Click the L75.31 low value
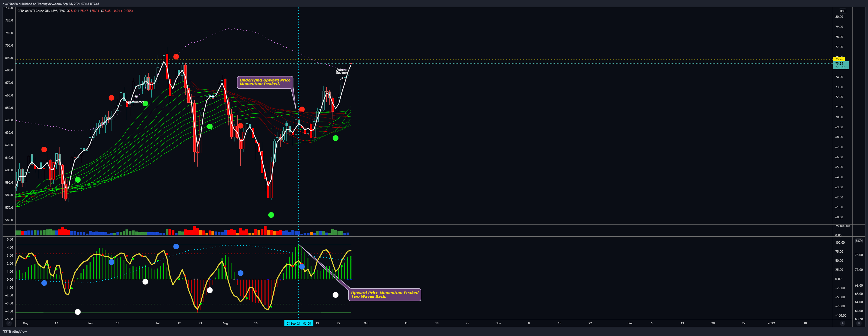Image resolution: width=868 pixels, height=336 pixels. point(95,11)
